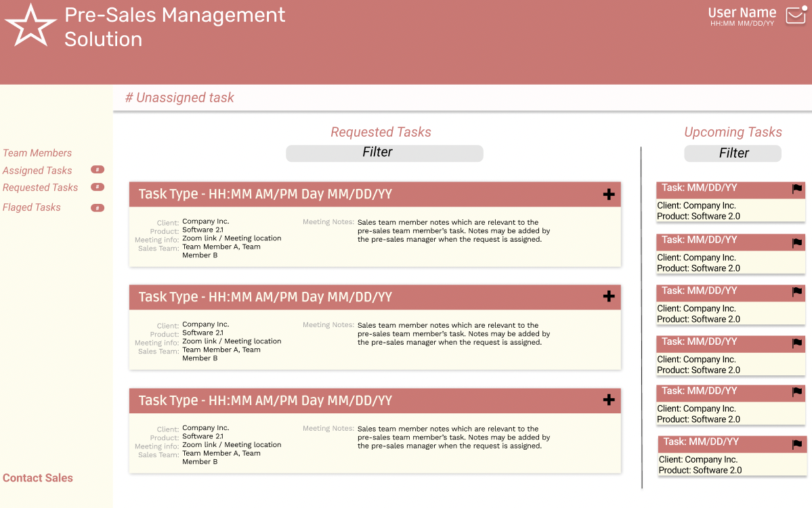Open the mail envelope notifications icon
812x508 pixels.
pyautogui.click(x=796, y=16)
